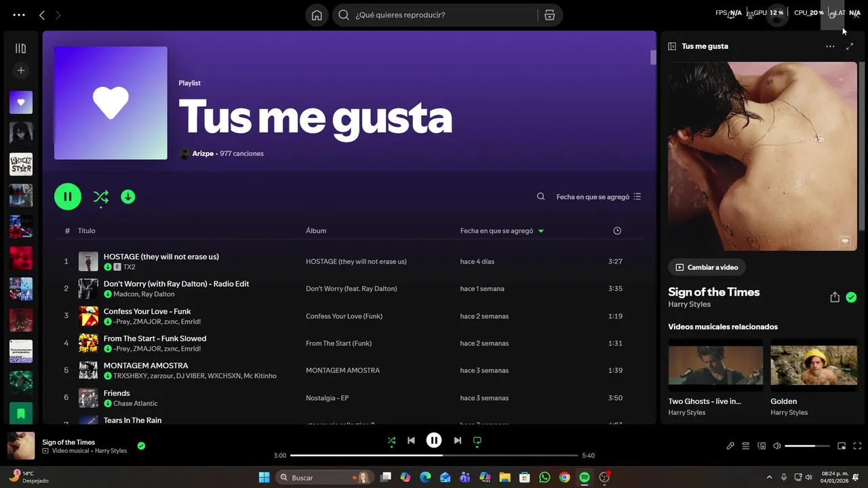Hide the Now Playing view panel icon
Viewport: 868px width, 488px height.
(x=672, y=46)
